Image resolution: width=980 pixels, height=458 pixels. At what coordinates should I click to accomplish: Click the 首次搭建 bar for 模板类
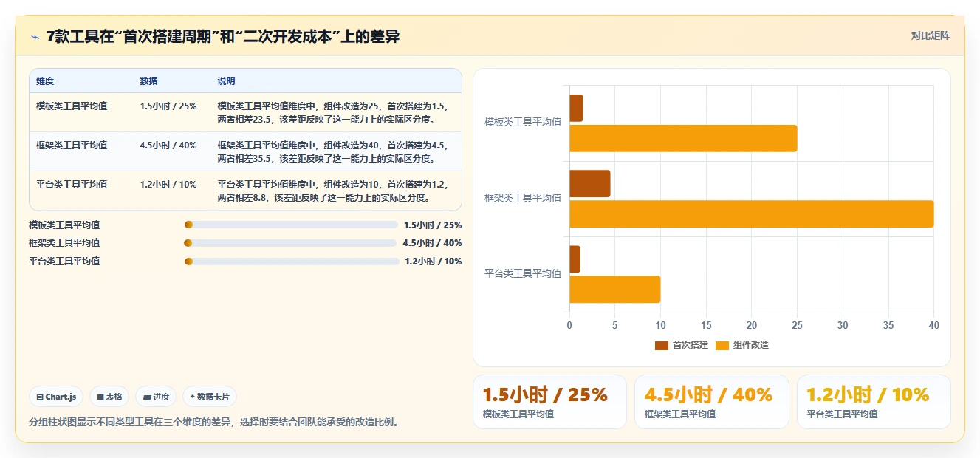[576, 109]
